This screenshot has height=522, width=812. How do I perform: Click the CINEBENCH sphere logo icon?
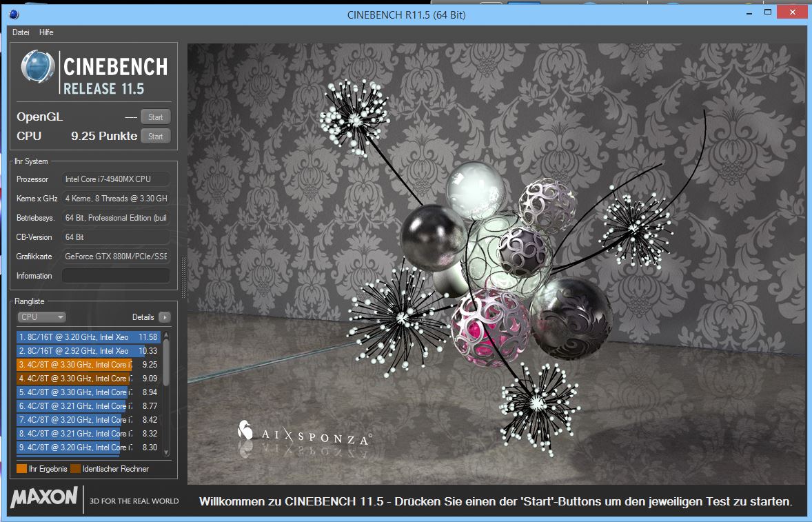39,69
